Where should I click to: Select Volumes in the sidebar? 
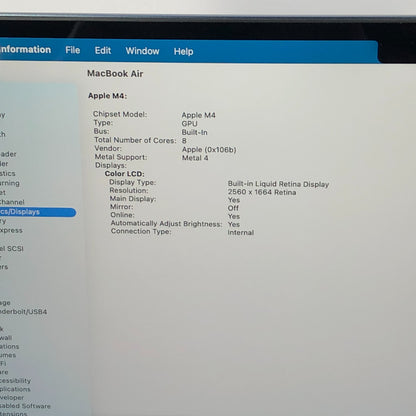point(8,355)
